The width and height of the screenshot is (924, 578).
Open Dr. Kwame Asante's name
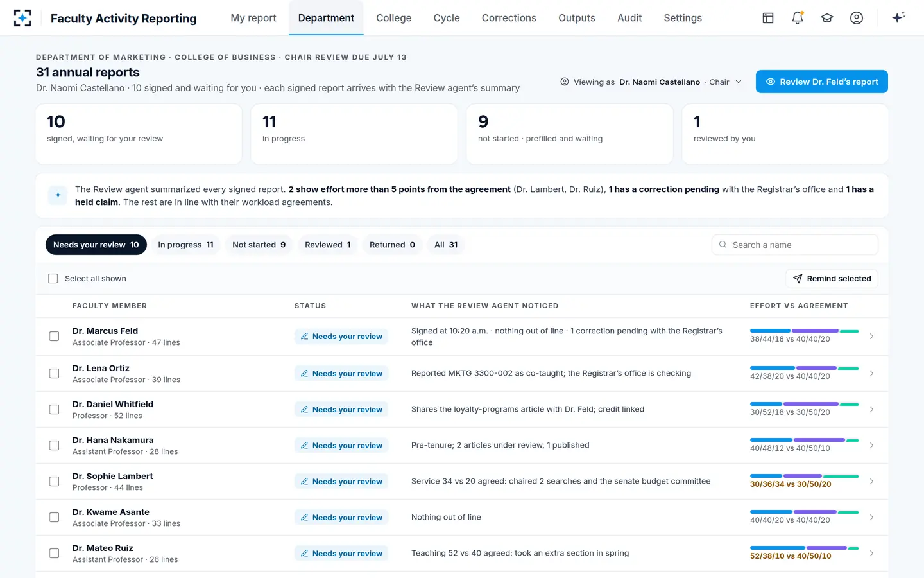click(x=111, y=512)
